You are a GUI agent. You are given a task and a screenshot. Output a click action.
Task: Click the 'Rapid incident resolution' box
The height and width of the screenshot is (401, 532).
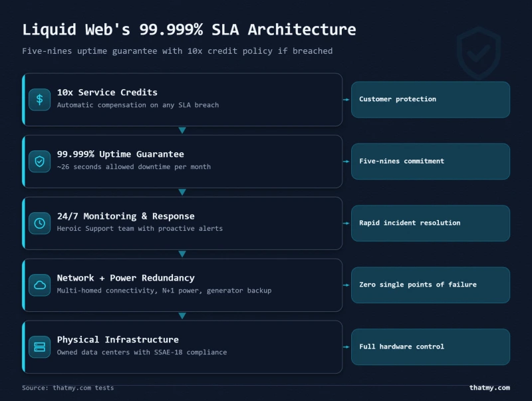[430, 223]
